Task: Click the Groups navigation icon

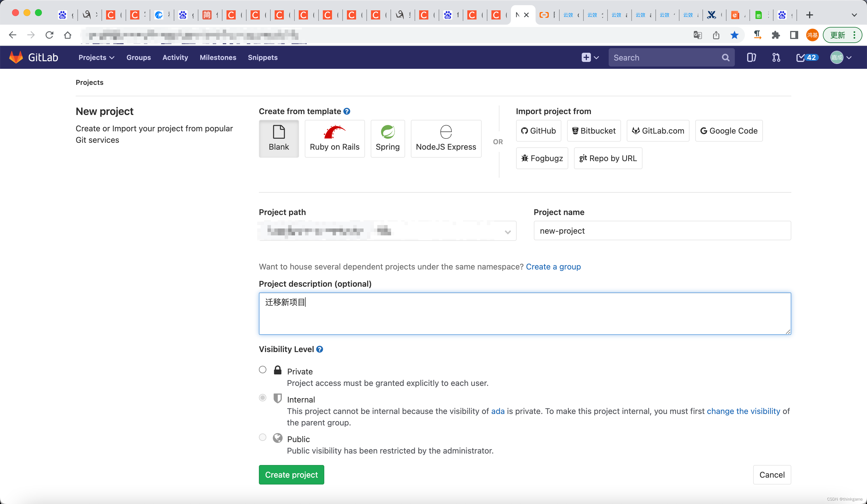Action: point(138,58)
